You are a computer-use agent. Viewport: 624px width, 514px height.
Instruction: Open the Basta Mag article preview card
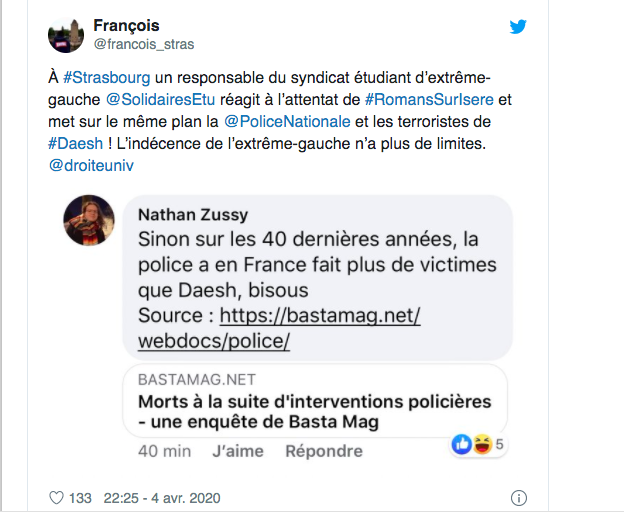(x=315, y=401)
